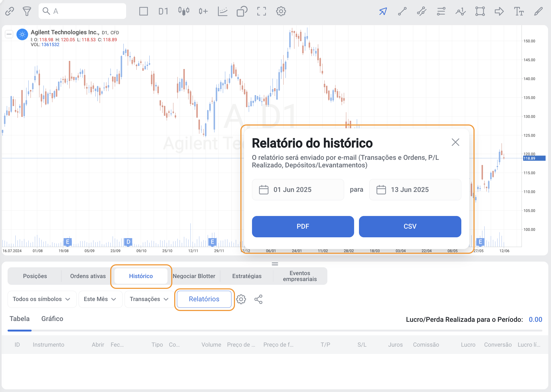Switch to Gráfico view
Viewport: 551px width, 392px height.
(52, 319)
